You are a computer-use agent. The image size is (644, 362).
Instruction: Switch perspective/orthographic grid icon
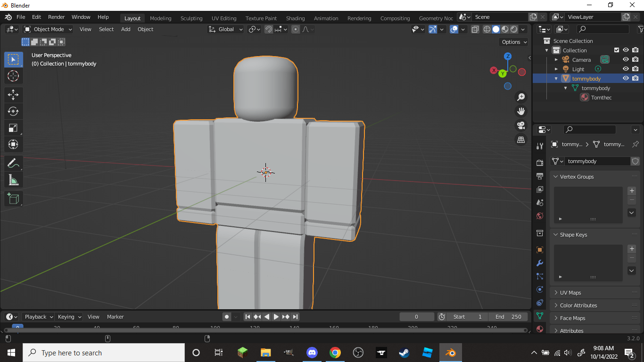[521, 140]
